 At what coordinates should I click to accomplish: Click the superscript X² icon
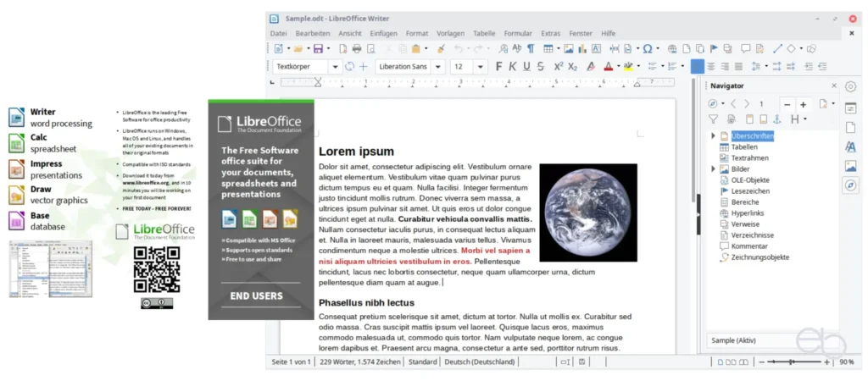coord(558,66)
